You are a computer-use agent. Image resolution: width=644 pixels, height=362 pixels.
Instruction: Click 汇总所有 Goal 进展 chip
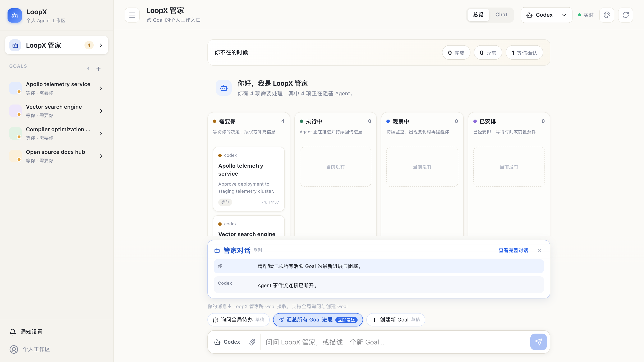[318, 320]
